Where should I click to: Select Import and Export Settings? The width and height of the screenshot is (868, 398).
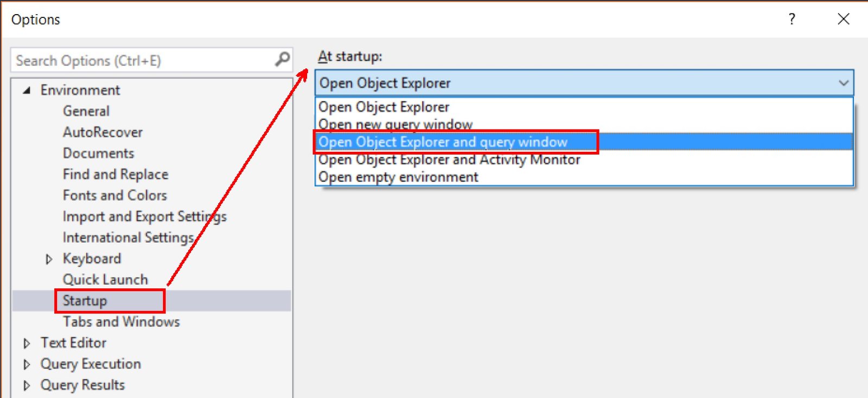pyautogui.click(x=145, y=217)
